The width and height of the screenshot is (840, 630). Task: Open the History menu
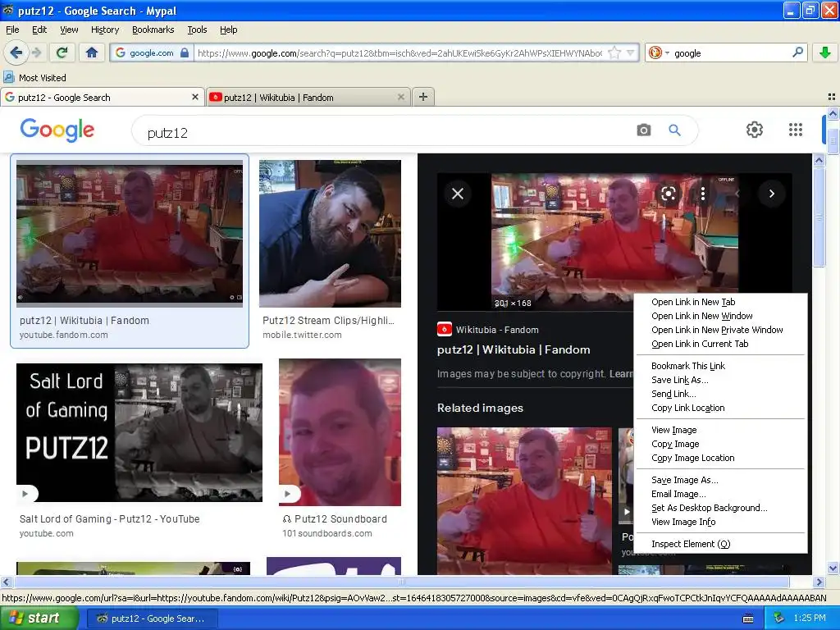pos(104,30)
